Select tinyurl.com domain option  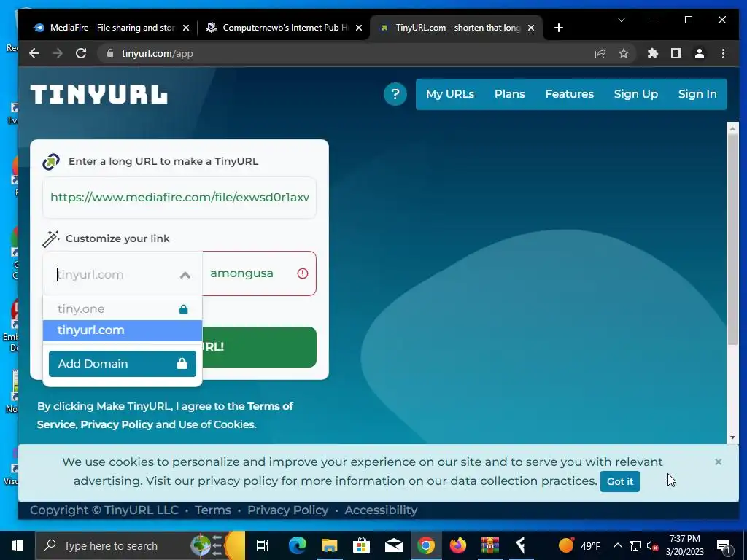(123, 330)
